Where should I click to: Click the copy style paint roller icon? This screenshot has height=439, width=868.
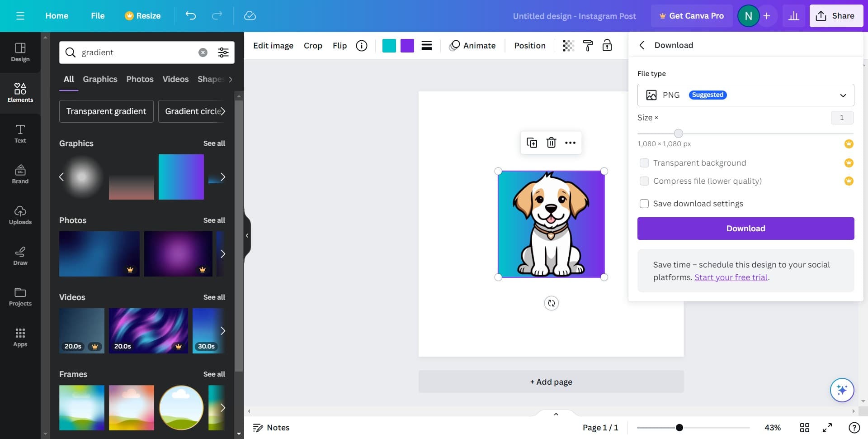pyautogui.click(x=588, y=46)
